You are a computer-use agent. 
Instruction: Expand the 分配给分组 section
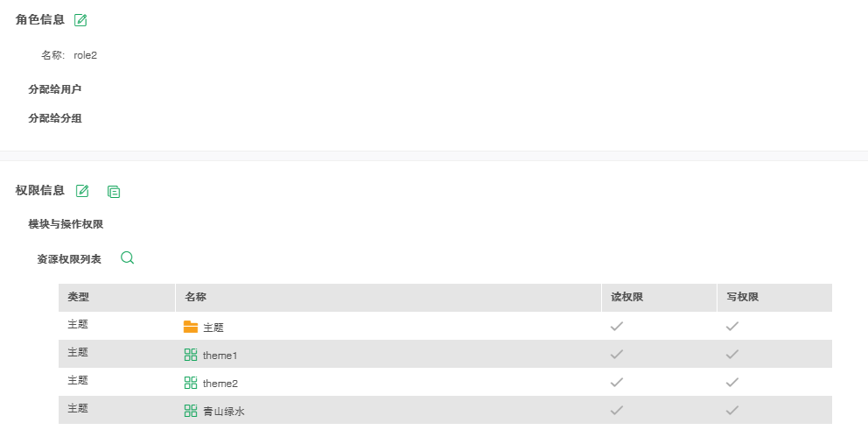point(55,118)
